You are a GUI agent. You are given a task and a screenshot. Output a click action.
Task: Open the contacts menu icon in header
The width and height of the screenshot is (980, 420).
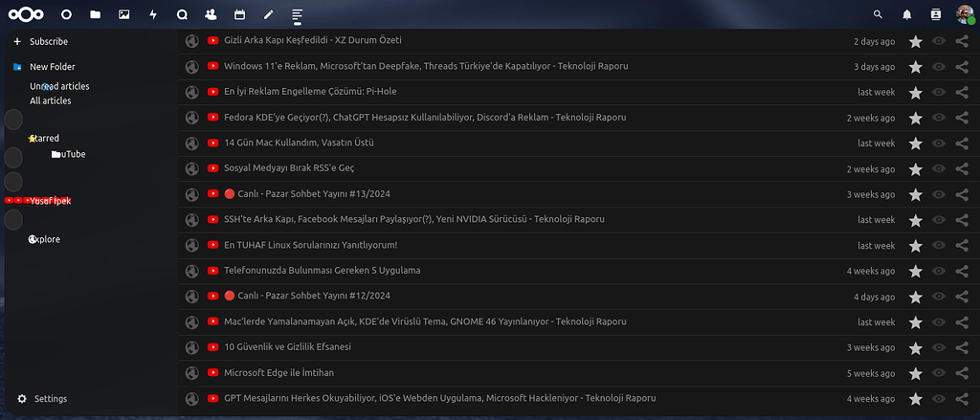pyautogui.click(x=936, y=14)
